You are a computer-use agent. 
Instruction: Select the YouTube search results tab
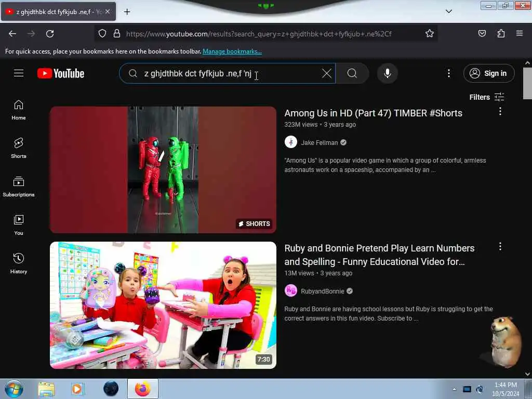(58, 11)
